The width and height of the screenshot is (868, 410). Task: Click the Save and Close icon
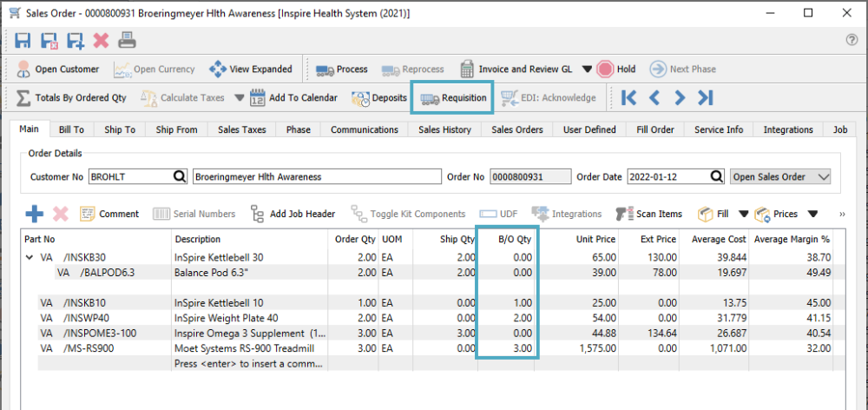pos(49,41)
